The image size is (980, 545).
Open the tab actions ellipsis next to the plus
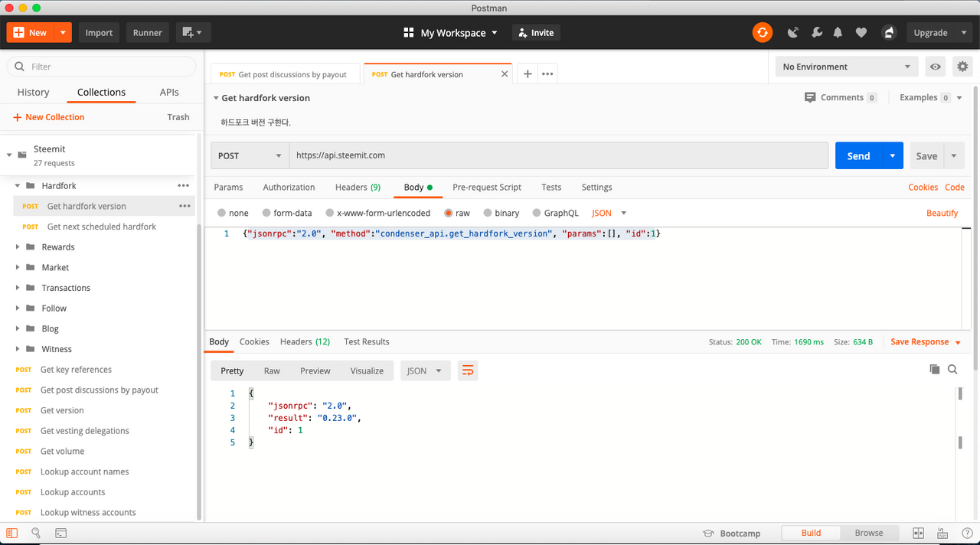[547, 74]
